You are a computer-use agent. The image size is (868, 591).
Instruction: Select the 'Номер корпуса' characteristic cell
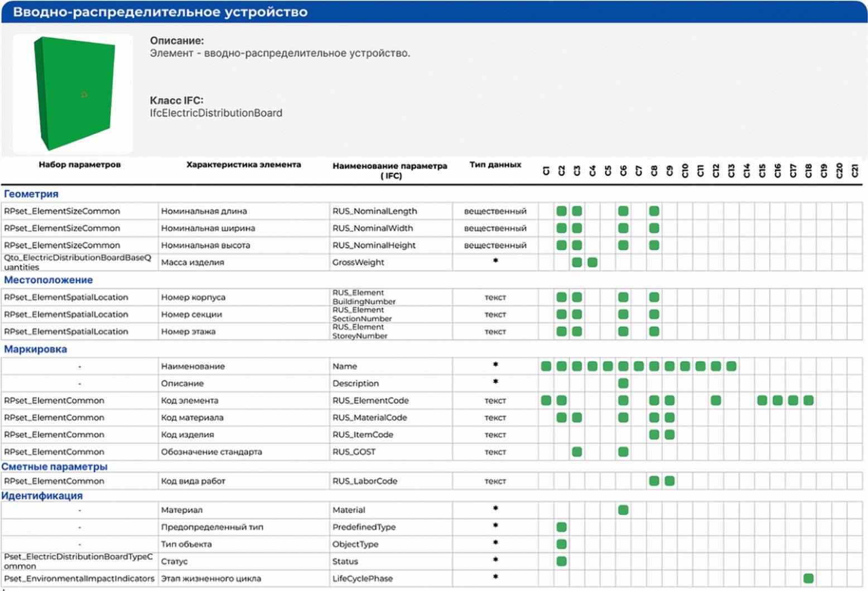click(244, 297)
